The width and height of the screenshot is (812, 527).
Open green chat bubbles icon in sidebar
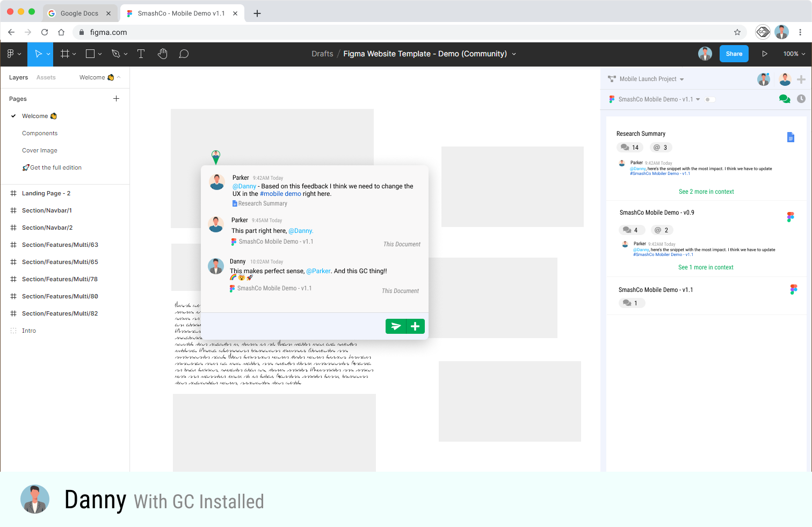(785, 99)
